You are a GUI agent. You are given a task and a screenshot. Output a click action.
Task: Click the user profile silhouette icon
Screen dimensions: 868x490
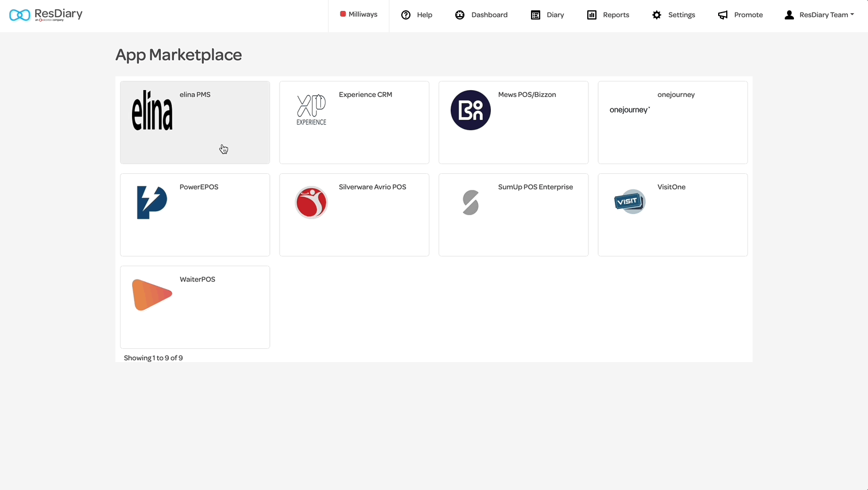(789, 15)
